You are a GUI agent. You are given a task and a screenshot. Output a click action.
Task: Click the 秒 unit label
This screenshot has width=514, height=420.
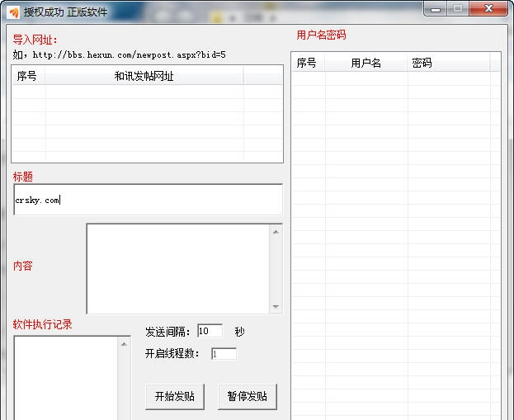239,332
